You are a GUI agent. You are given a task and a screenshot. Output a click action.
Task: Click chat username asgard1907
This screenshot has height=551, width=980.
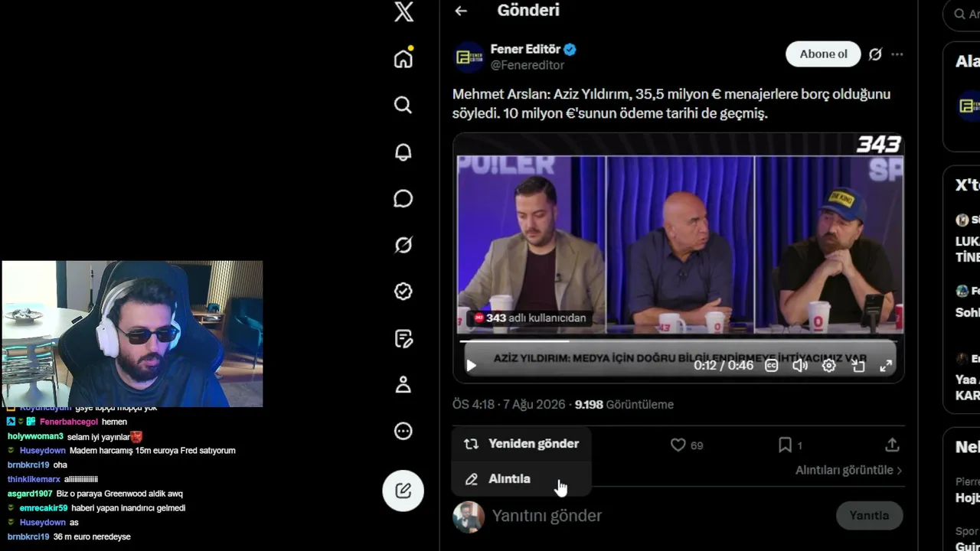tap(30, 494)
